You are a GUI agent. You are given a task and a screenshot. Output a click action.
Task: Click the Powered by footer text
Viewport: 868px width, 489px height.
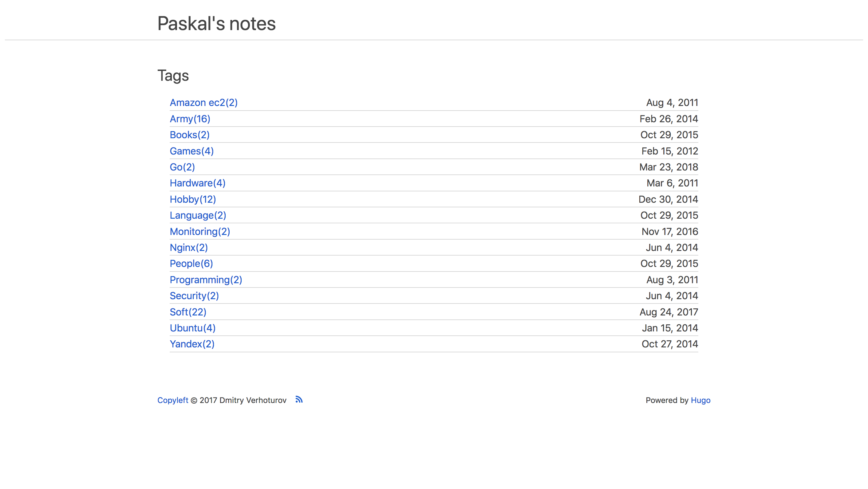pos(667,400)
